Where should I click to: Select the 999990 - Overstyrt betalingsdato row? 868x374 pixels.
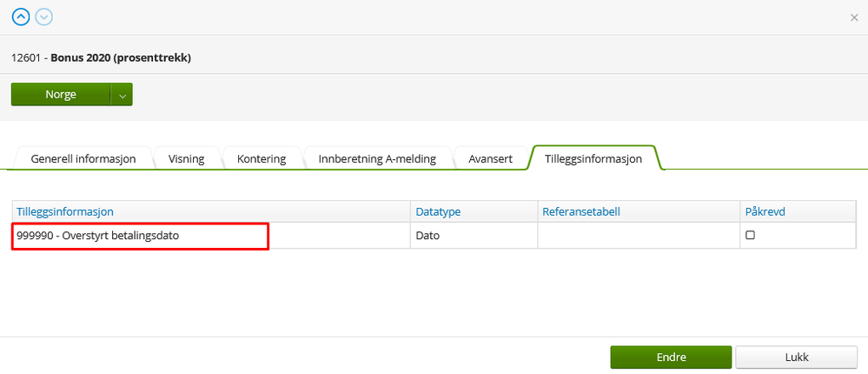(x=140, y=236)
